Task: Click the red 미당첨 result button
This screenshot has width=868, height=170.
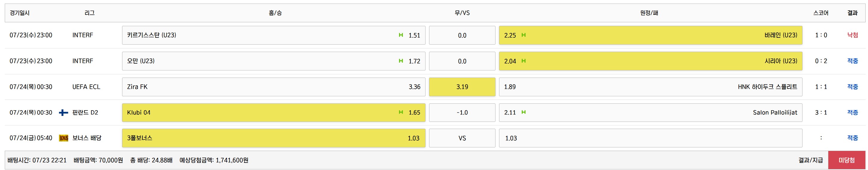Action: [847, 160]
